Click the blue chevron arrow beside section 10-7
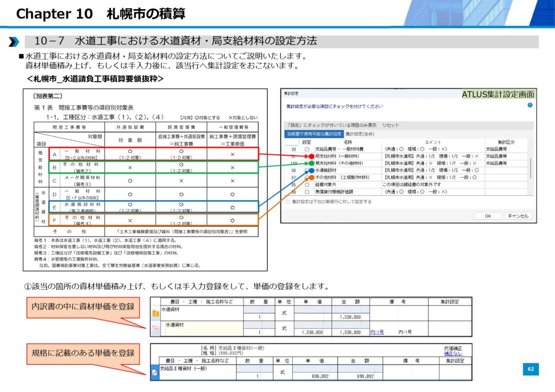The height and width of the screenshot is (392, 555). (x=14, y=42)
